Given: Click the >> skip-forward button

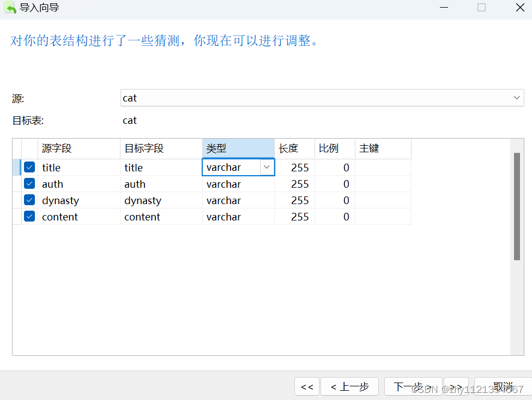Looking at the screenshot, I should tap(456, 386).
